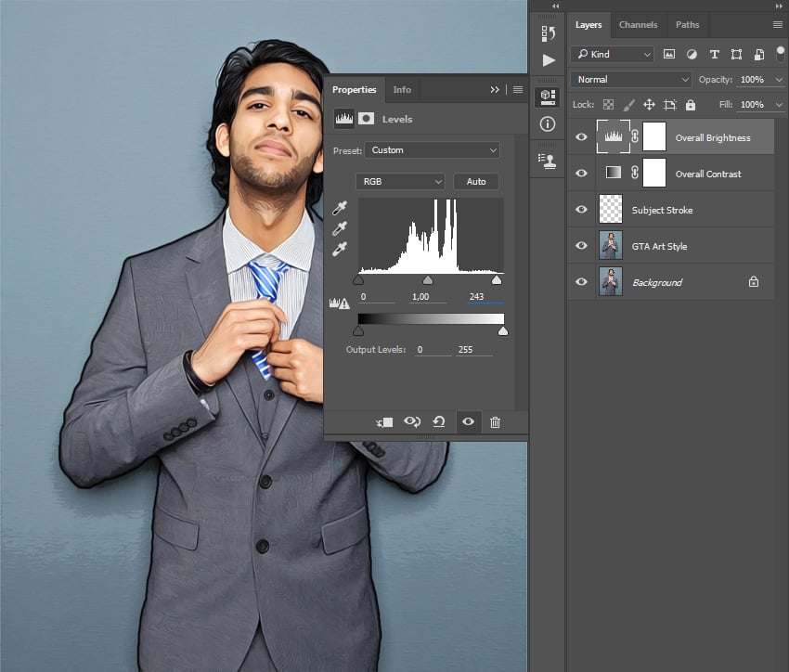Screen dimensions: 789x672
Task: Hide the GTA Art Style layer
Action: pos(582,246)
